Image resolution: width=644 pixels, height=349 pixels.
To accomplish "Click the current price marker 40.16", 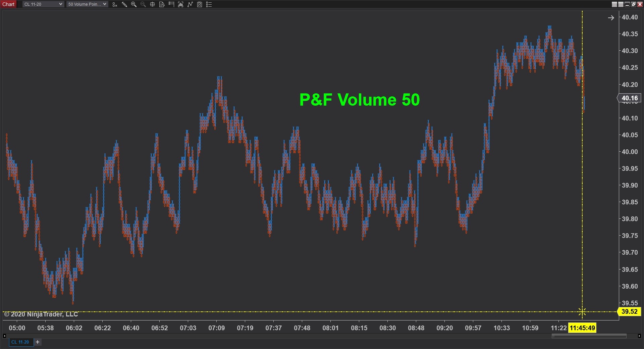I will (x=629, y=98).
